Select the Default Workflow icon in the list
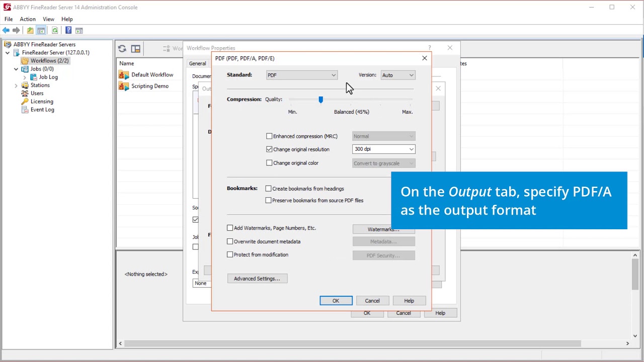This screenshot has height=362, width=644. 124,75
